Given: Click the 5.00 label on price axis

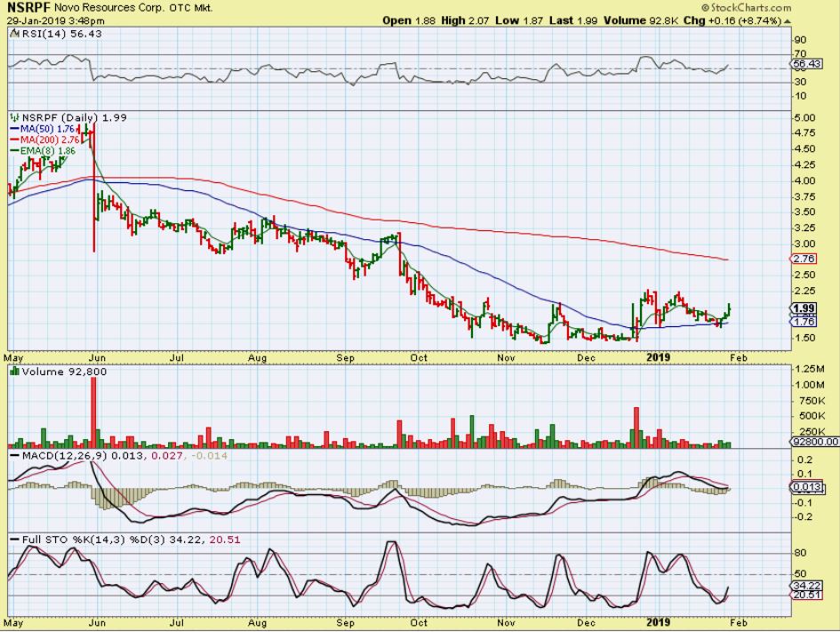Looking at the screenshot, I should pos(805,118).
